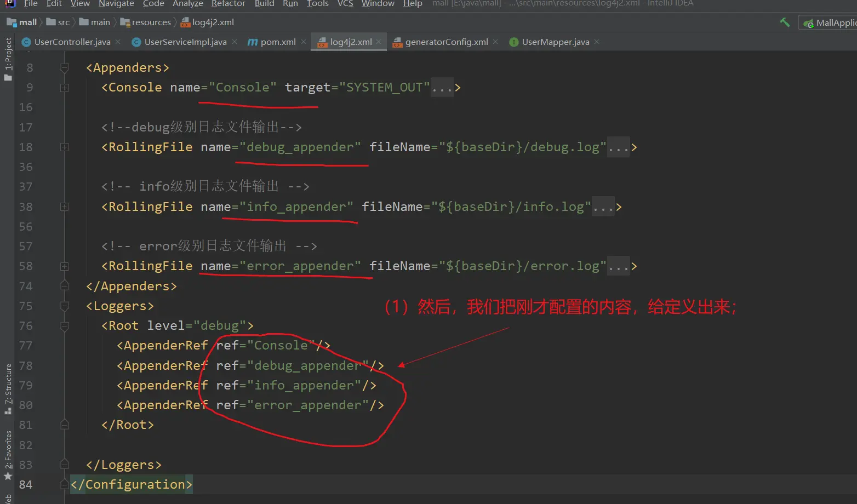Click the folded ellipsis after error.log fileName
The image size is (857, 504).
point(619,266)
